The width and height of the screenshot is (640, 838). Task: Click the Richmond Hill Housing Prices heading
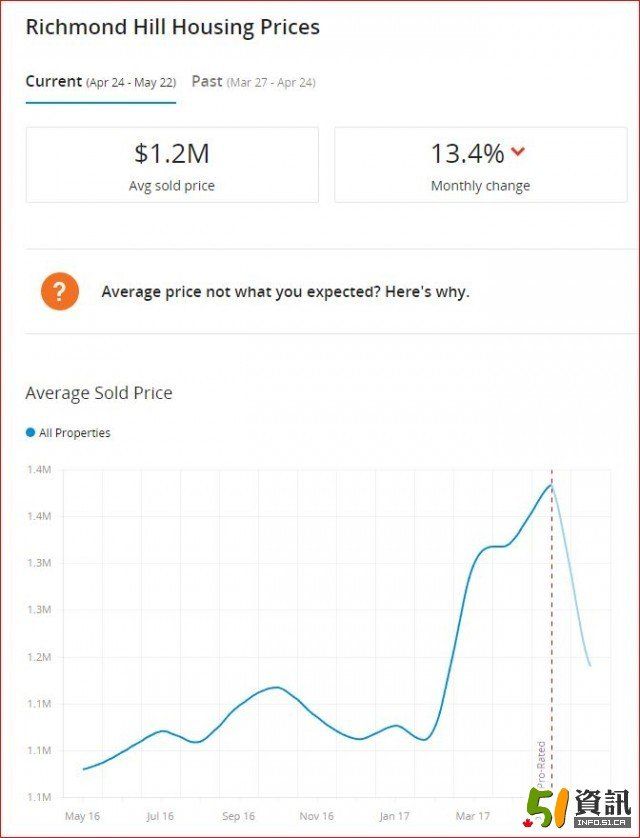[x=172, y=27]
